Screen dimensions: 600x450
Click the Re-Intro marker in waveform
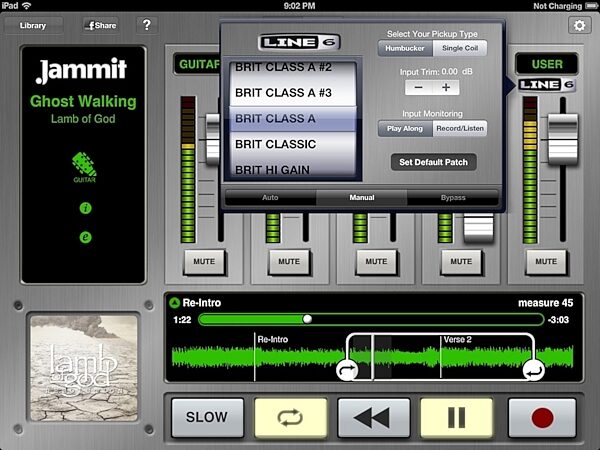(x=272, y=339)
